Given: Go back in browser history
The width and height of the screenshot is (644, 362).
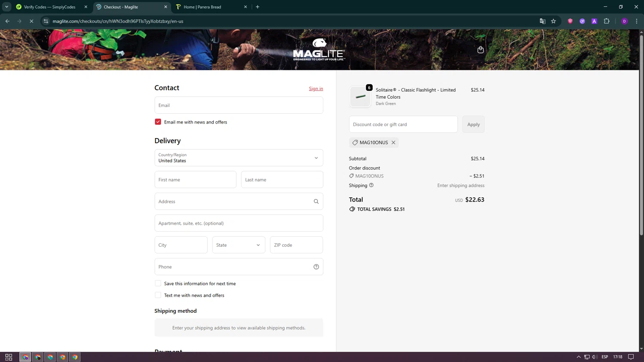Looking at the screenshot, I should pyautogui.click(x=7, y=21).
